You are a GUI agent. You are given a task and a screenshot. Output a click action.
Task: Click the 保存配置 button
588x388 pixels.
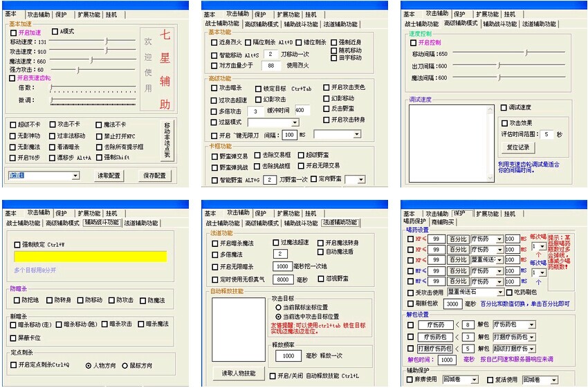154,176
